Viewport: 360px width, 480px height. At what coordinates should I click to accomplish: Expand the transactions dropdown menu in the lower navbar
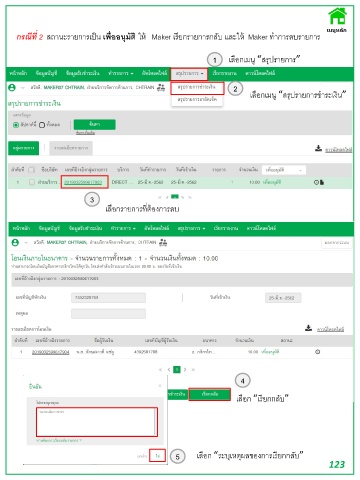tap(123, 228)
